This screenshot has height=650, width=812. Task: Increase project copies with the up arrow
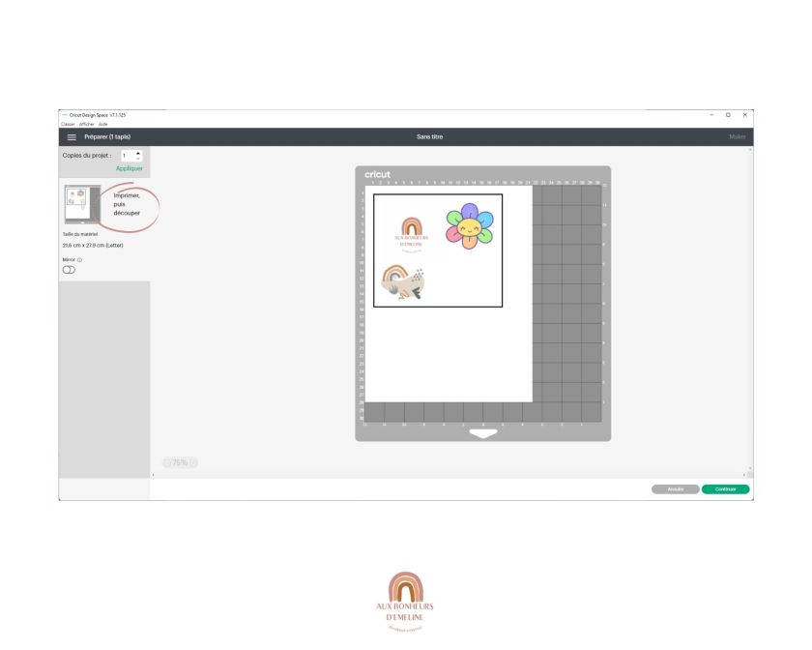tap(138, 153)
